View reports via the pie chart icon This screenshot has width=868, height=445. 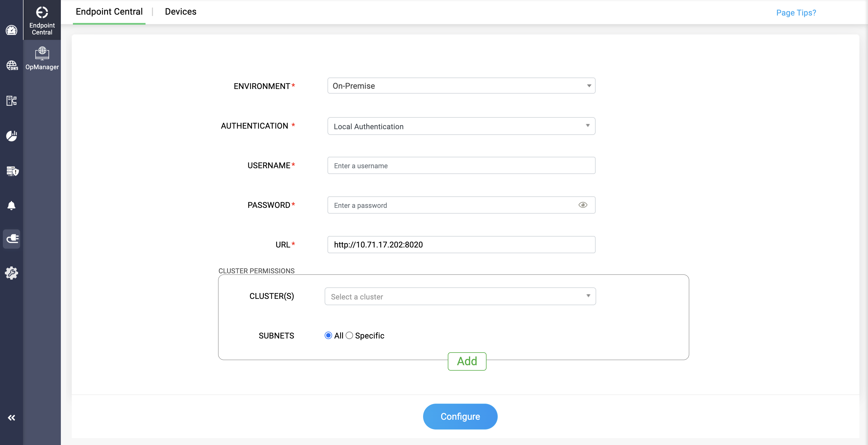click(x=11, y=136)
